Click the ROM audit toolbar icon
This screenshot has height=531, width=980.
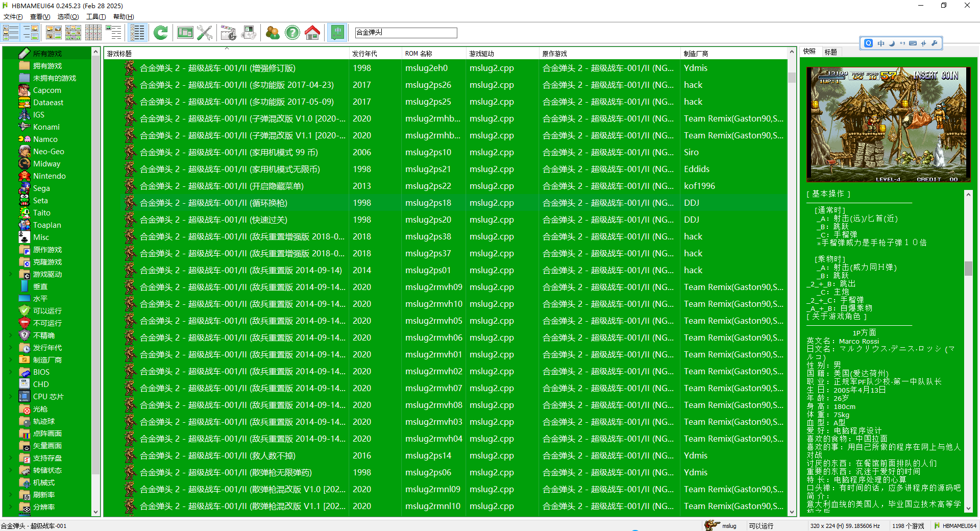click(x=249, y=32)
